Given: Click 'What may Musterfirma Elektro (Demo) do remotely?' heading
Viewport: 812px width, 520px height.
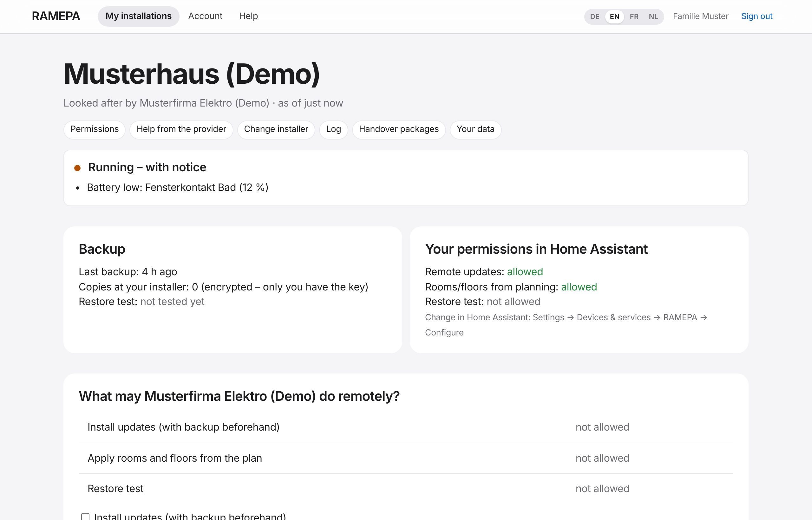Looking at the screenshot, I should pos(239,396).
